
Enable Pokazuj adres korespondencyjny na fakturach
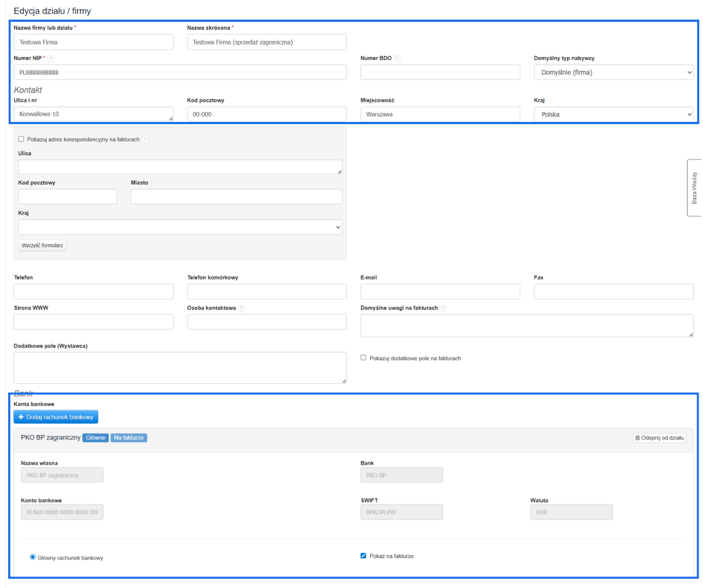tap(21, 139)
